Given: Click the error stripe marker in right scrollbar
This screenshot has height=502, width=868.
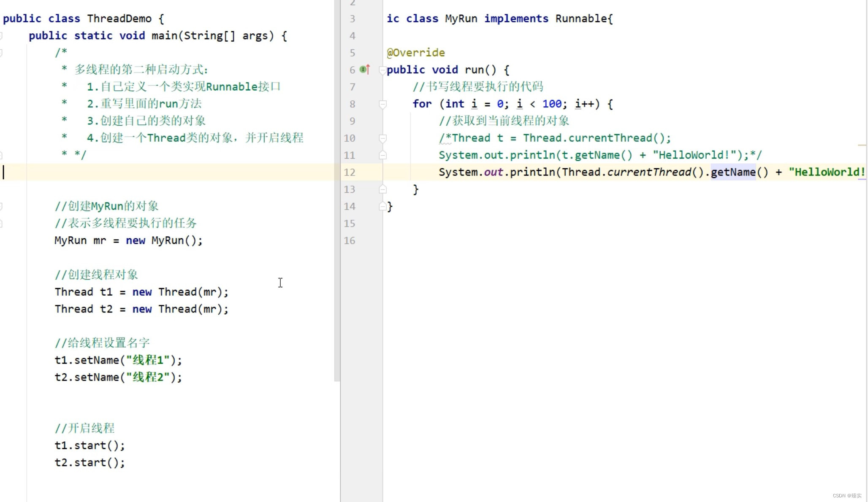Looking at the screenshot, I should (x=862, y=145).
